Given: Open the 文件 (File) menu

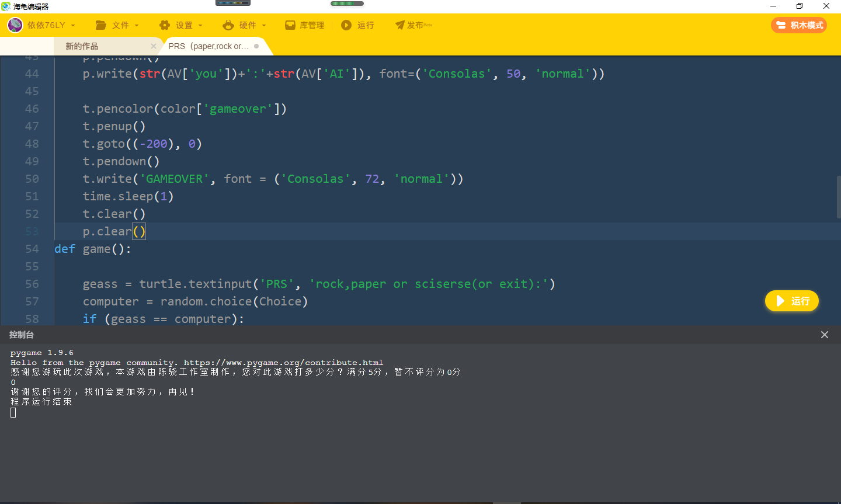Looking at the screenshot, I should 117,25.
